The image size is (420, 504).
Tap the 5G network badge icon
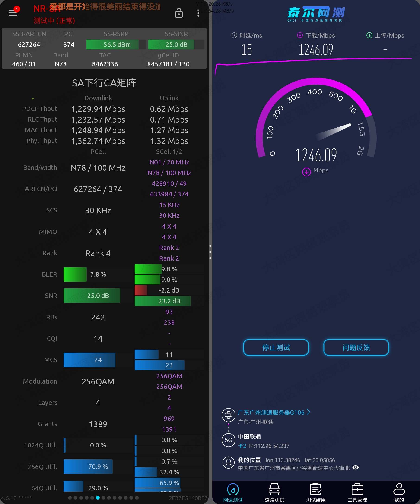(x=228, y=440)
